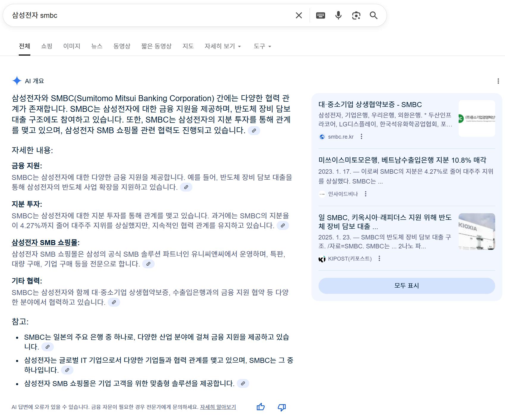Click the 금융 지원: heading text
Screen dimensions: 505x420
click(27, 166)
